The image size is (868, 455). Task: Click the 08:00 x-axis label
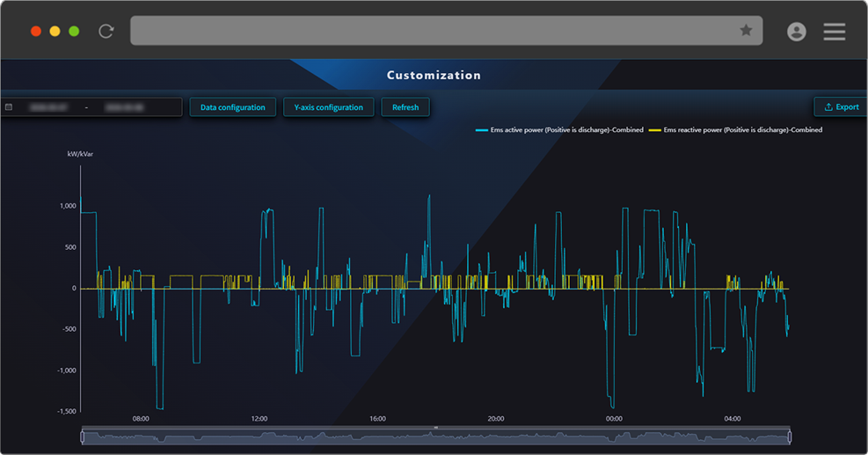pos(141,419)
